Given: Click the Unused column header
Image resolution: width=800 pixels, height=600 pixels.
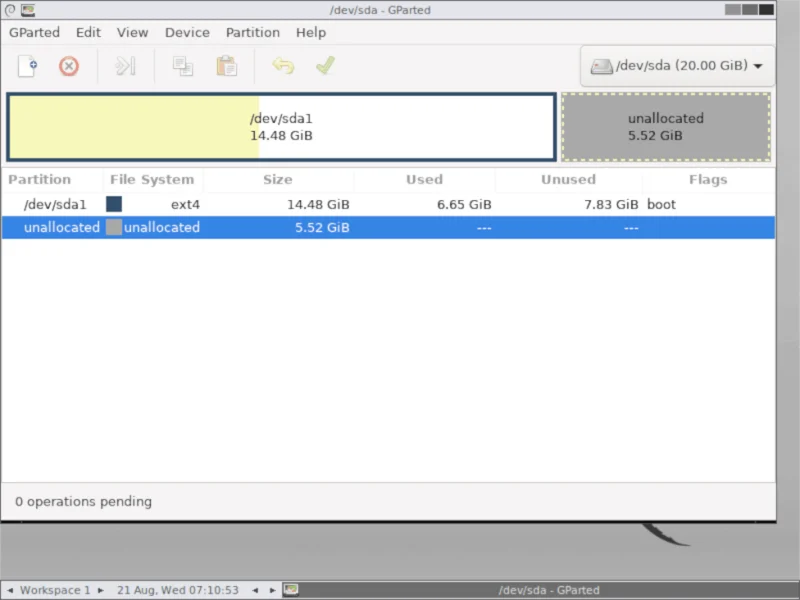Looking at the screenshot, I should coord(568,180).
